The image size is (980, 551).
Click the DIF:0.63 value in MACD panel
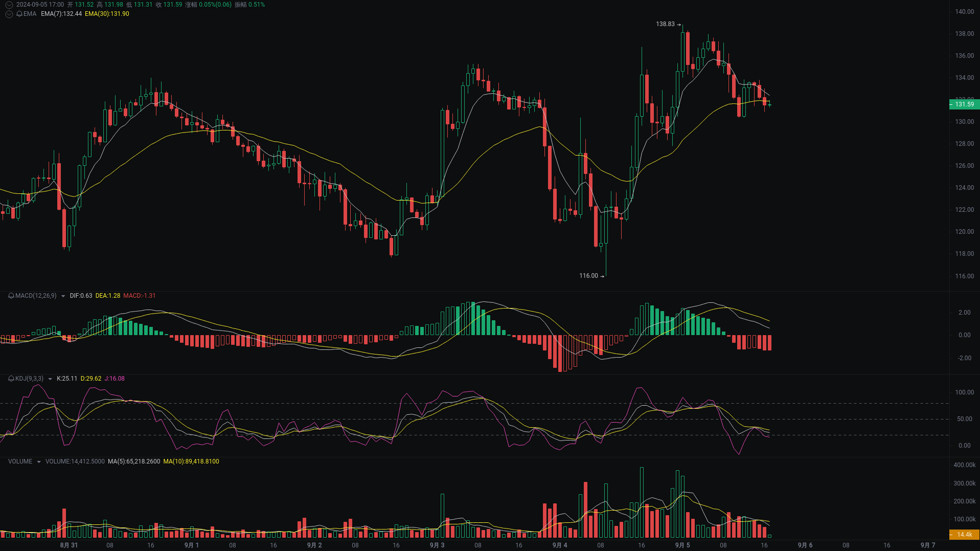tap(81, 296)
